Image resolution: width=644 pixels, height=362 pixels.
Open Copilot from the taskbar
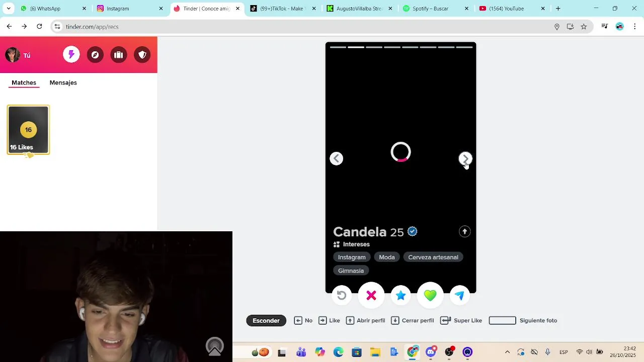pyautogui.click(x=319, y=352)
